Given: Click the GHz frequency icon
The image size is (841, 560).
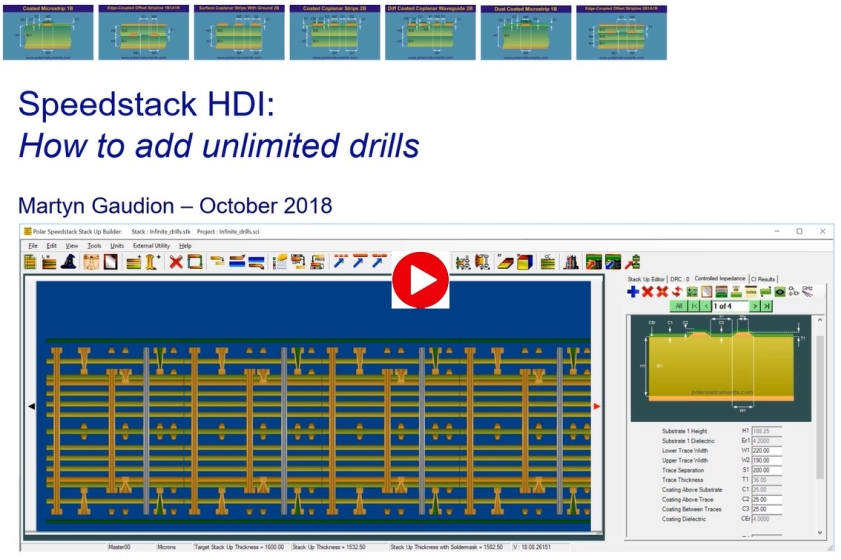Looking at the screenshot, I should click(807, 291).
